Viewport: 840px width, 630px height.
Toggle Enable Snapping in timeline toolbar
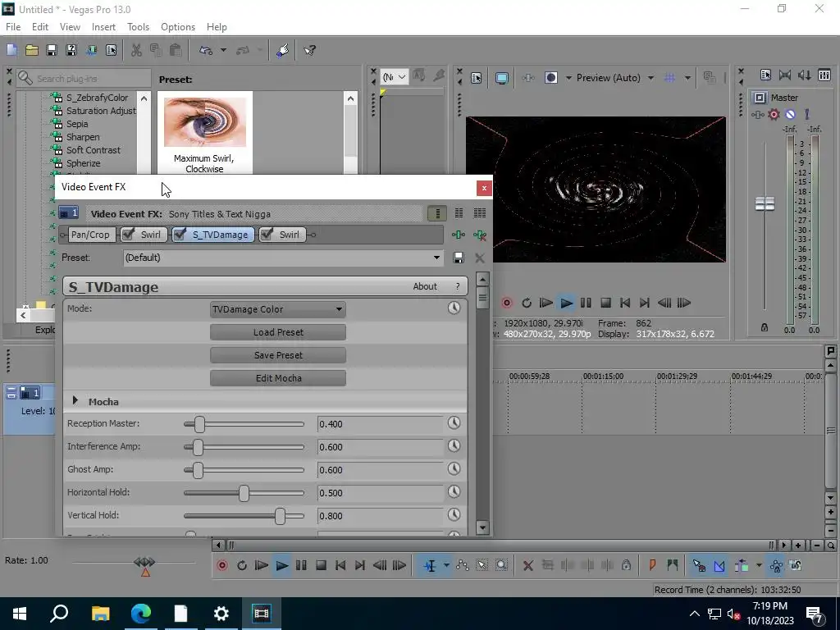click(699, 565)
